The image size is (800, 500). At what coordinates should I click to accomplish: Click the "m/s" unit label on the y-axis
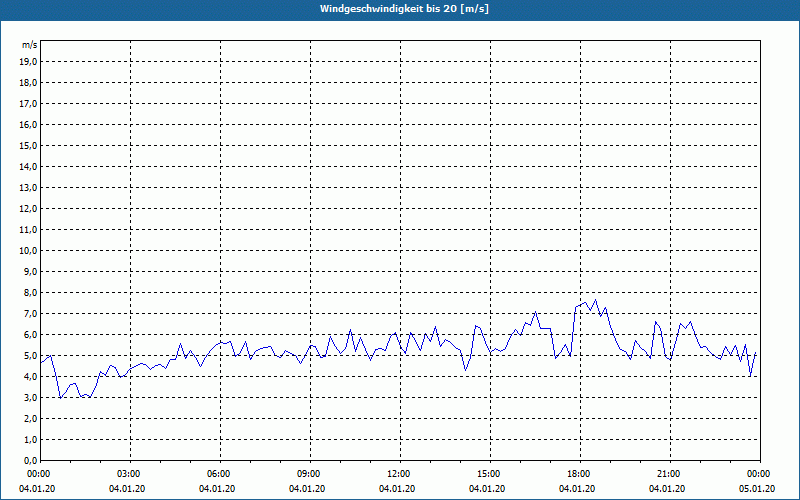30,45
